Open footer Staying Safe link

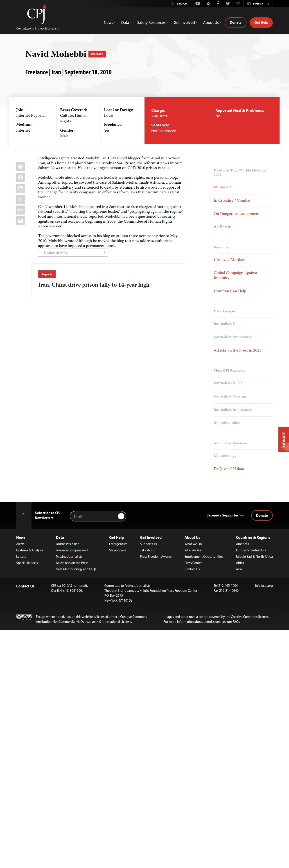(x=117, y=550)
